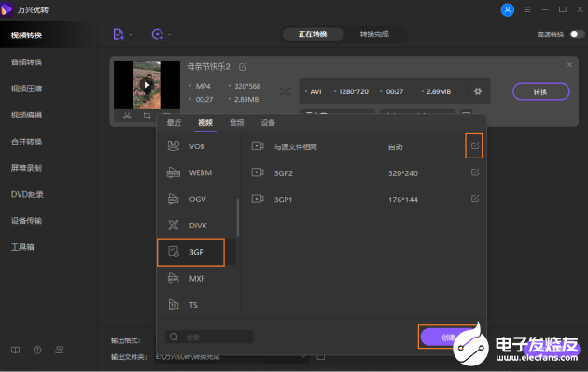Click the crop icon under the thumbnail
Image resolution: width=588 pixels, height=372 pixels.
[147, 116]
